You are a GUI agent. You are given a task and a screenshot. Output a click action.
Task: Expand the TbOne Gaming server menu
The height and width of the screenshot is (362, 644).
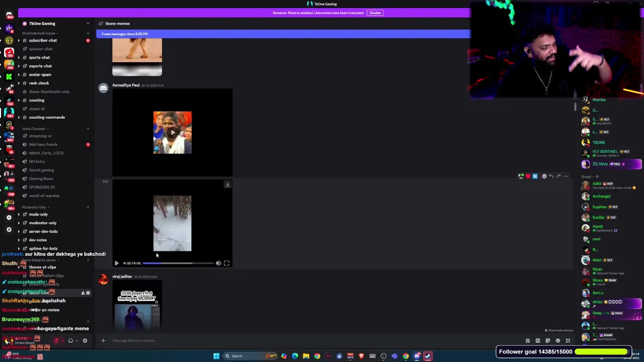click(x=88, y=24)
